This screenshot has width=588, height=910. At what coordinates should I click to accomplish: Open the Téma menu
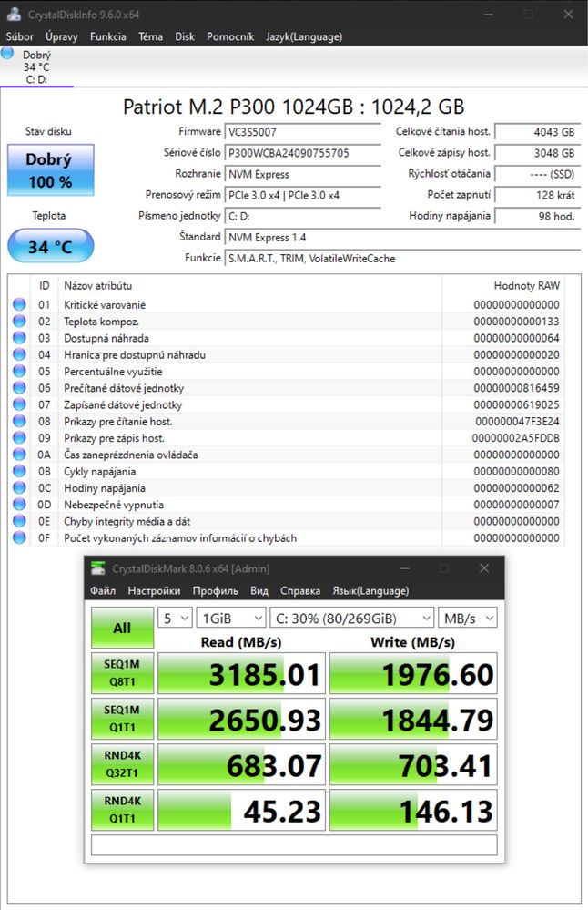tap(150, 36)
